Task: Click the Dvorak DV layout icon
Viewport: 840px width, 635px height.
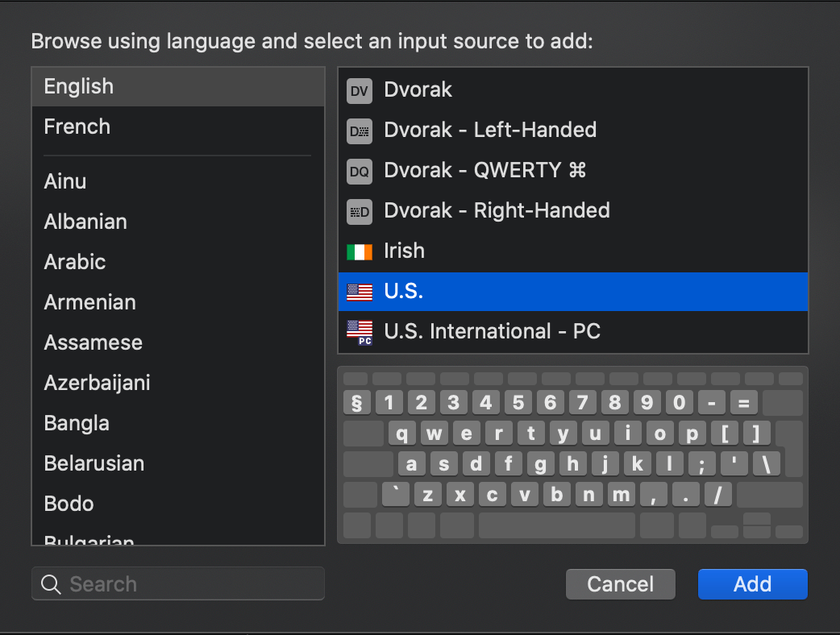Action: 360,90
